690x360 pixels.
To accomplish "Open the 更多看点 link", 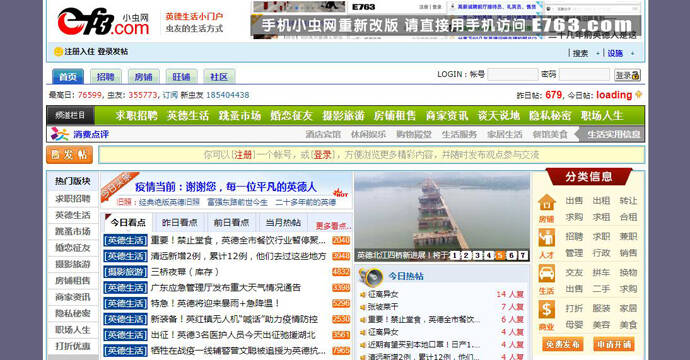I will pos(333,226).
